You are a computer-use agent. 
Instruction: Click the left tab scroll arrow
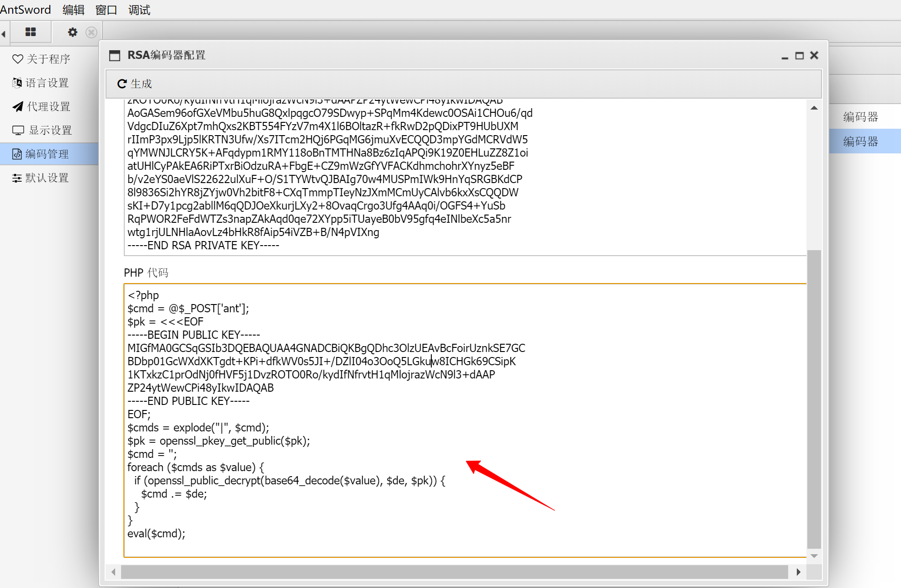4,34
